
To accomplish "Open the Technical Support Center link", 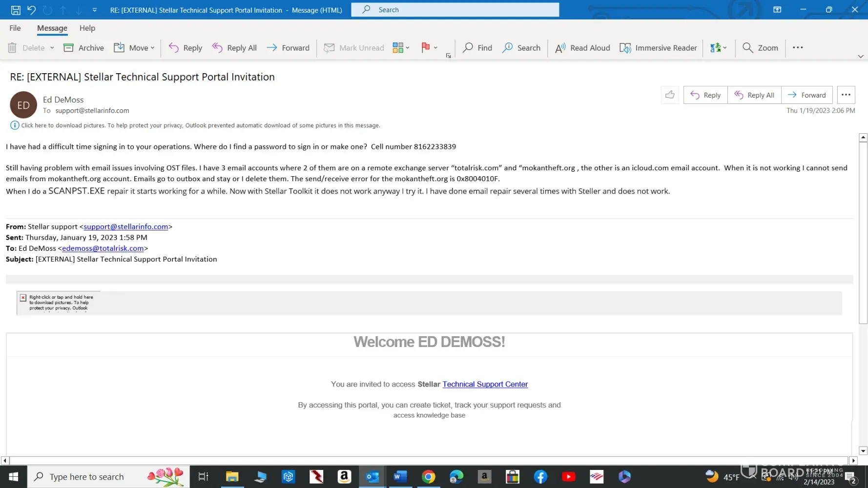I will [x=485, y=384].
